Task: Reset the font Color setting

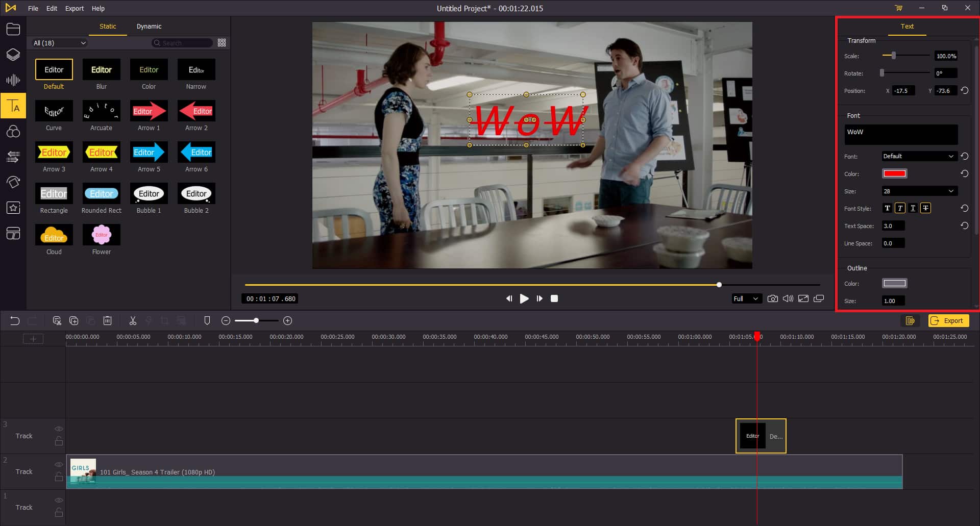Action: (965, 174)
